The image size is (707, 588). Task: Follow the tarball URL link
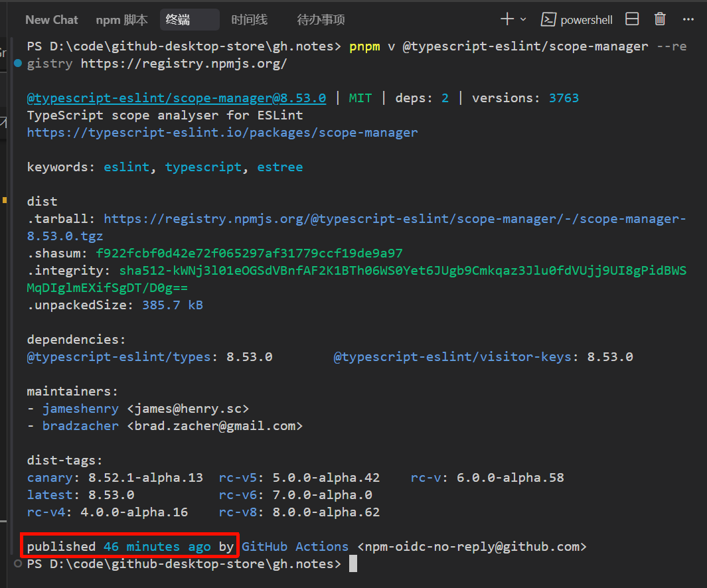(394, 219)
